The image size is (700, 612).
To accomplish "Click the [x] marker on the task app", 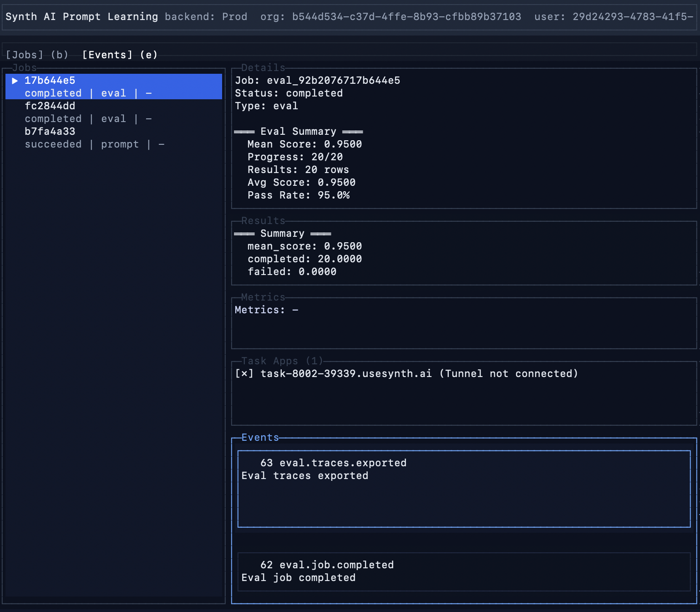I will 244,373.
